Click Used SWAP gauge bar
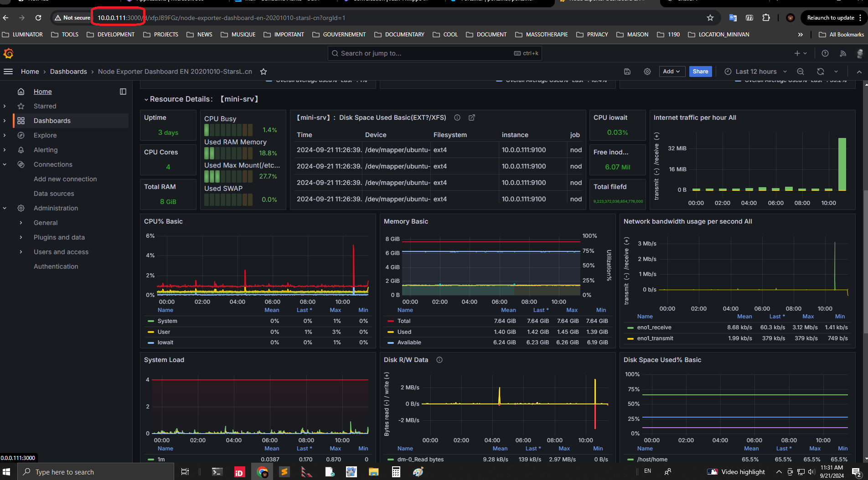 pyautogui.click(x=228, y=199)
